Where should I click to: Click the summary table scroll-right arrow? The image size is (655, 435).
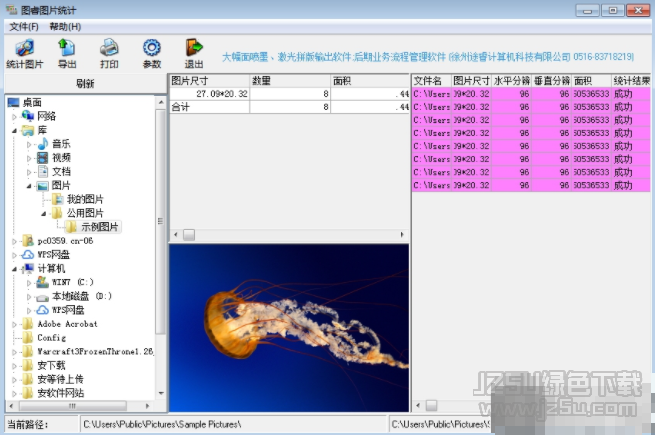point(402,235)
